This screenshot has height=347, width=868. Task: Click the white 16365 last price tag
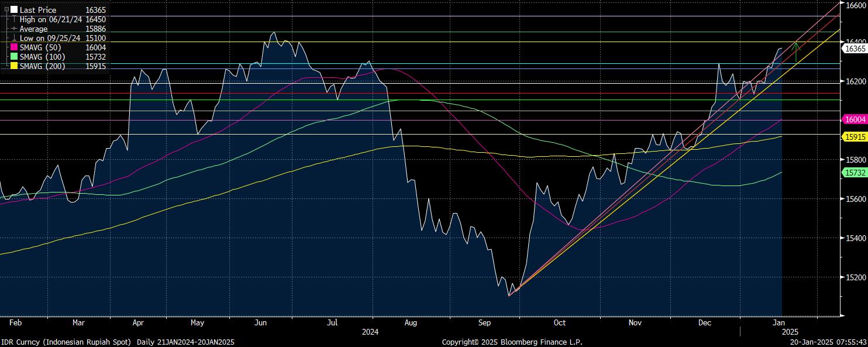(x=854, y=50)
